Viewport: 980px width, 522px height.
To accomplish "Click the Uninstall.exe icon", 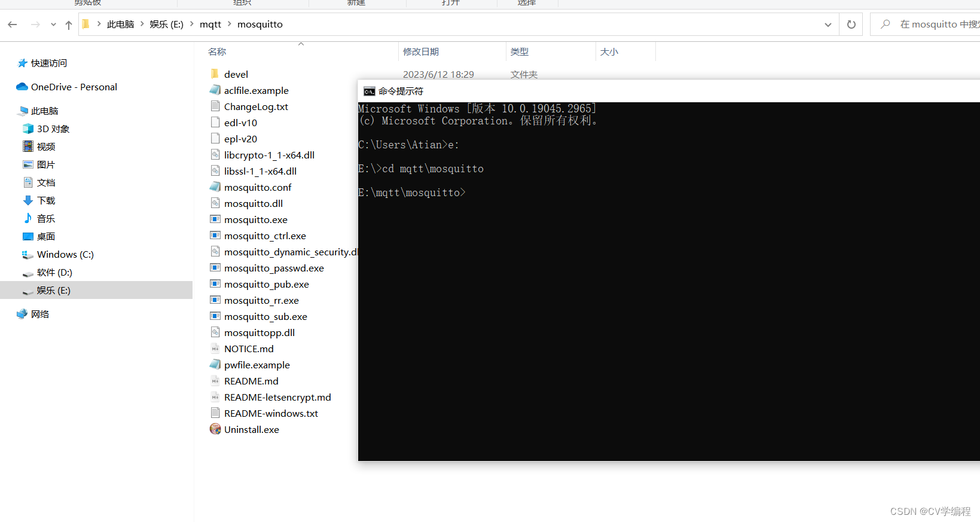I will pos(215,429).
